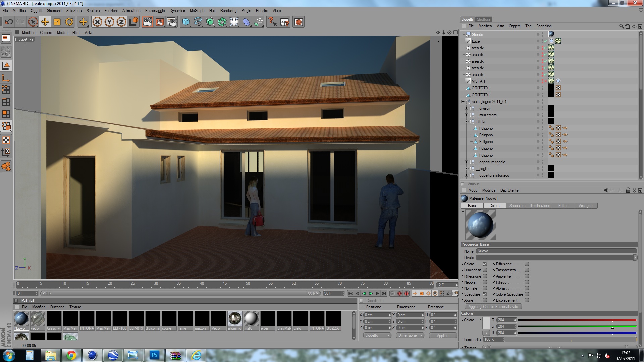Expand the __copertura tegole group

pos(466,162)
